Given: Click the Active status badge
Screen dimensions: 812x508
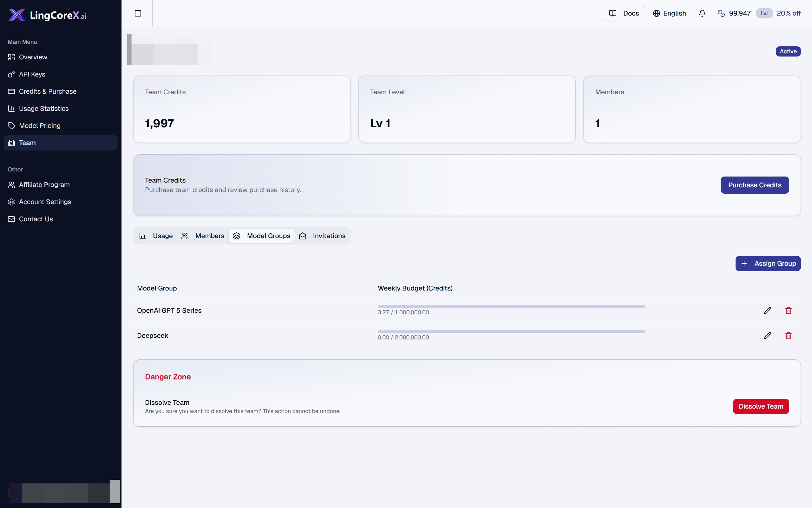Looking at the screenshot, I should (788, 51).
